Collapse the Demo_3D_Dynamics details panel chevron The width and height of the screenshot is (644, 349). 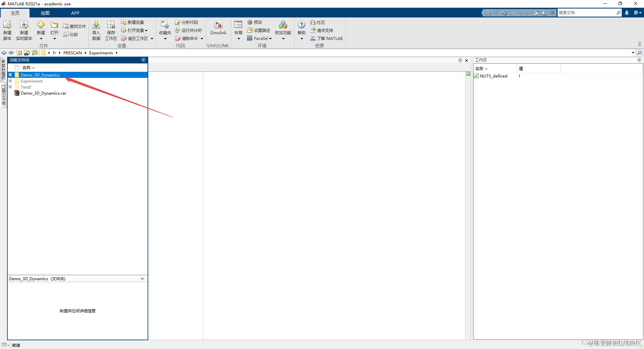[x=142, y=279]
